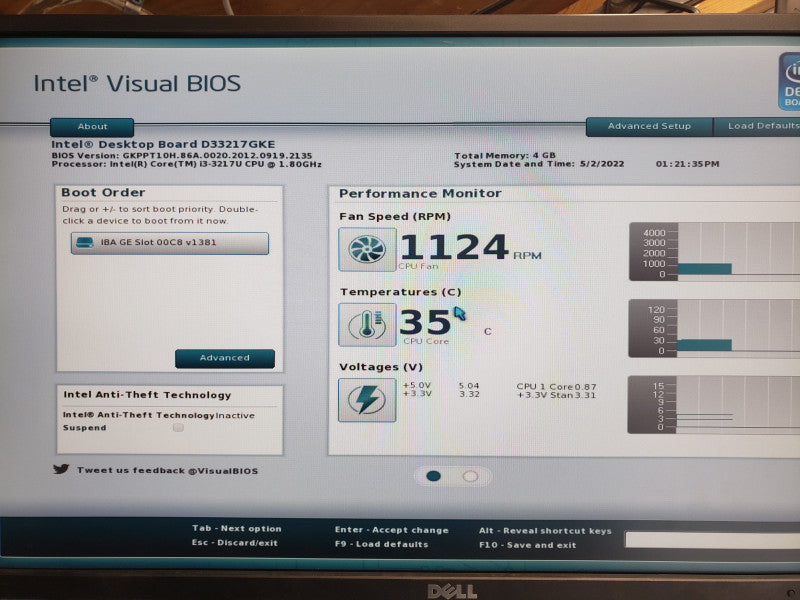Click the Twitter bird icon

pos(61,469)
